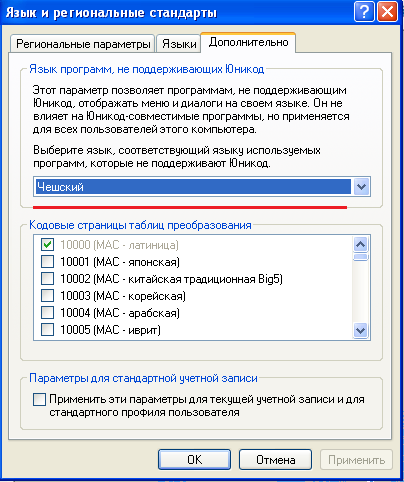
Task: Check 10002 (MAC - китайская традиционная Big5)
Action: (47, 279)
